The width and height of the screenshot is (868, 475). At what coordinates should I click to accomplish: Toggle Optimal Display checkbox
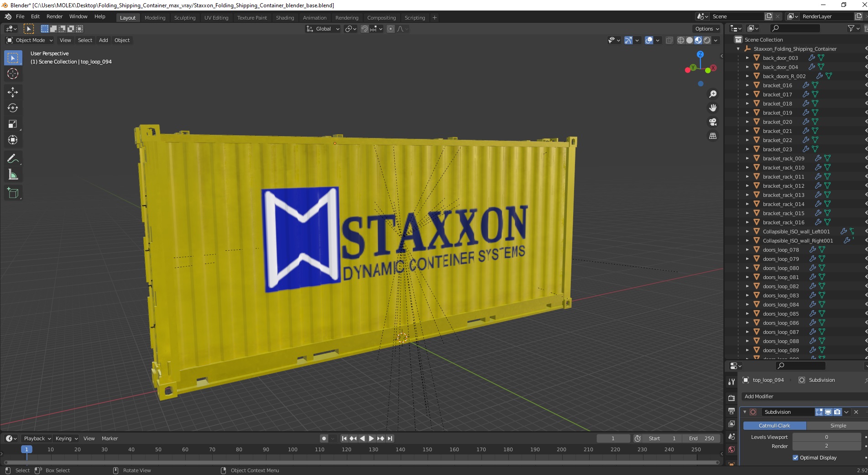795,458
